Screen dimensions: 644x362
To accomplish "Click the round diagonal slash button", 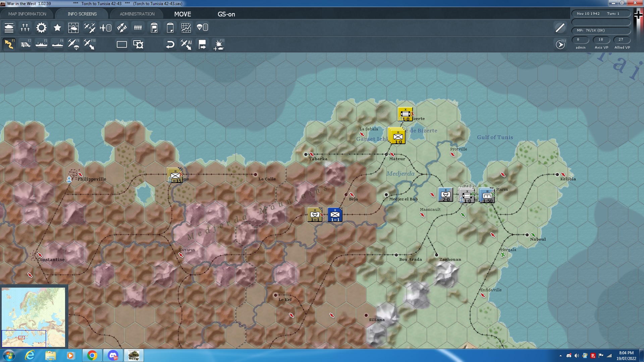I will click(x=560, y=28).
